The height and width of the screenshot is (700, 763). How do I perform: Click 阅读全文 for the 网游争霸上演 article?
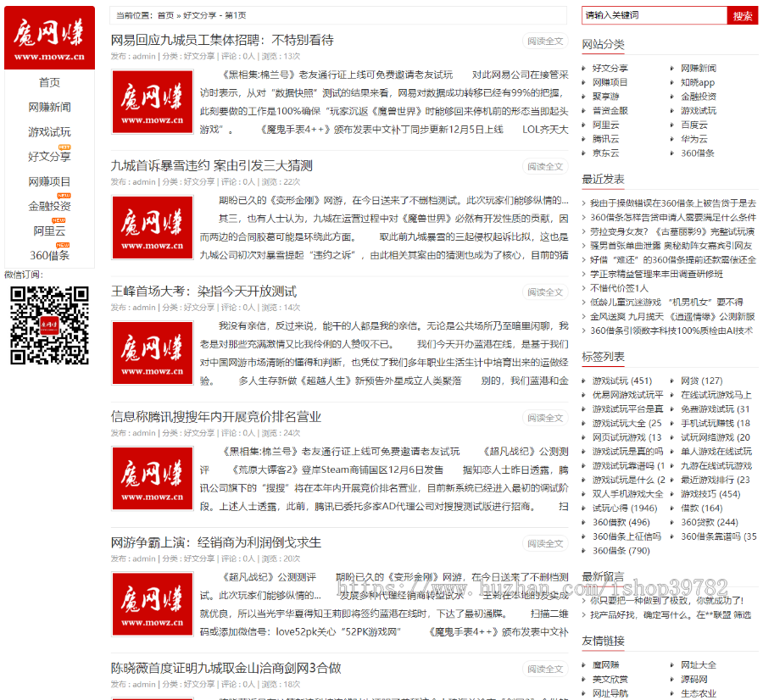[x=545, y=543]
